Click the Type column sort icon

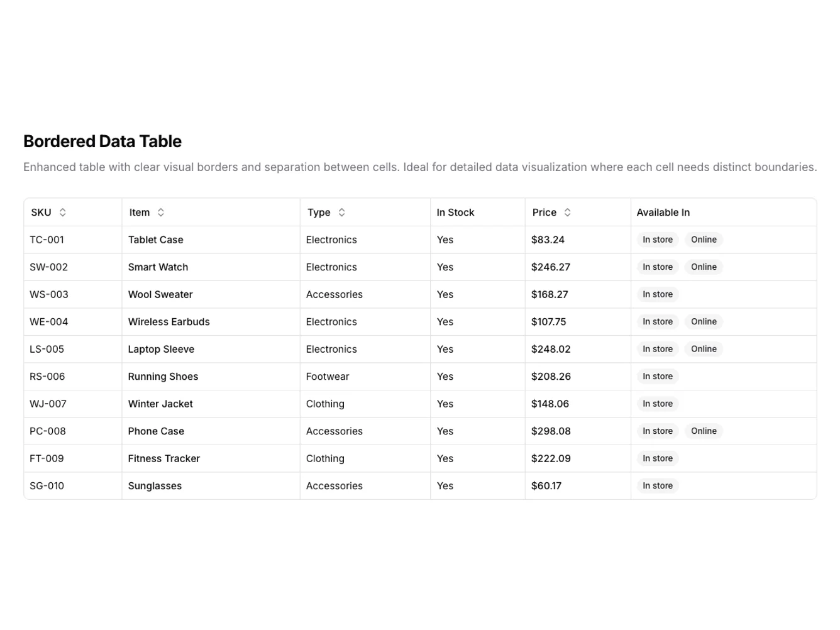[x=341, y=212]
